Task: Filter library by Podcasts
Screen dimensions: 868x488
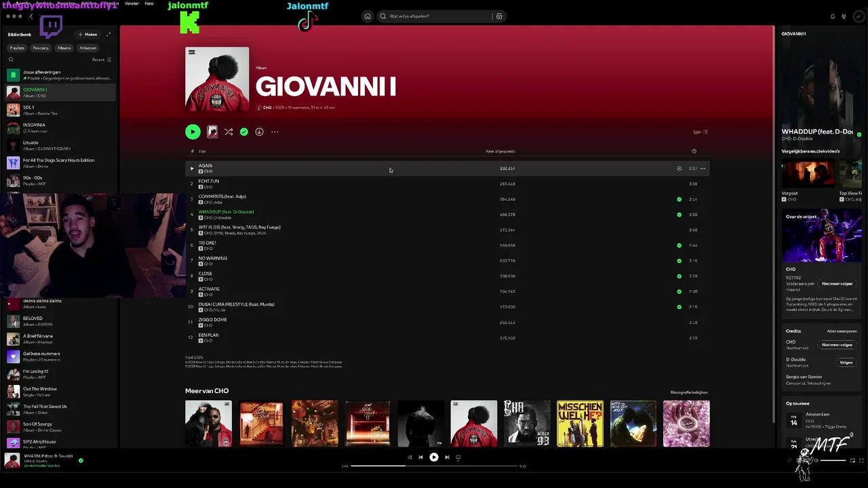Action: click(x=41, y=48)
